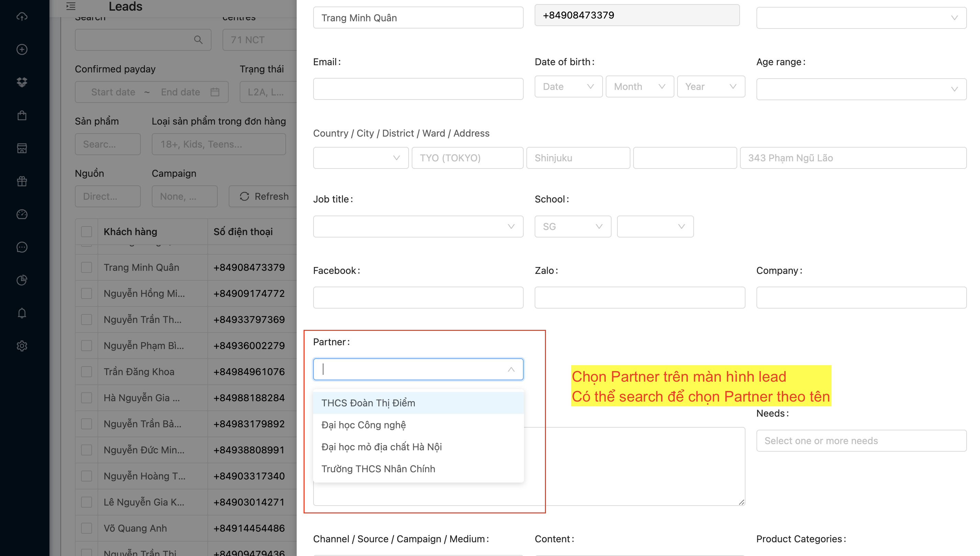Open the Age range dropdown
The width and height of the screenshot is (980, 556).
coord(861,89)
